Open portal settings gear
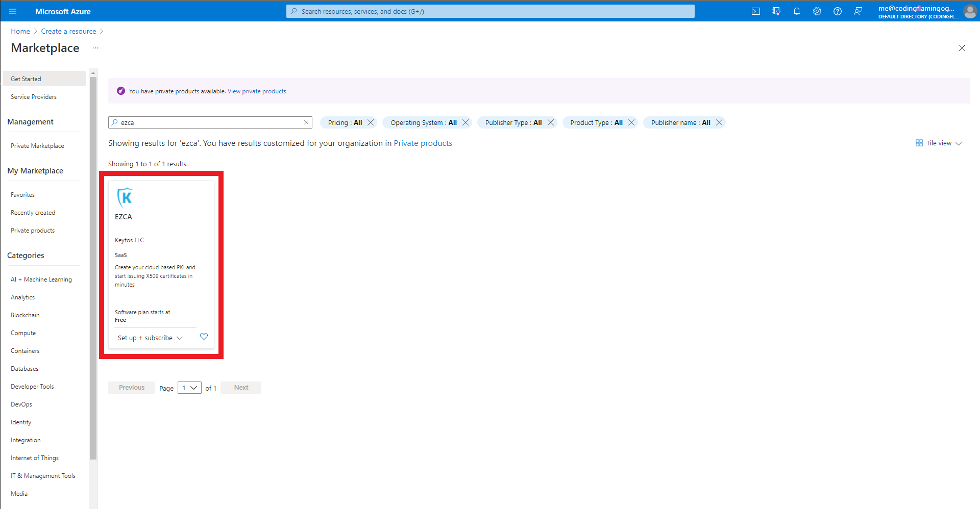The image size is (980, 509). pyautogui.click(x=817, y=11)
